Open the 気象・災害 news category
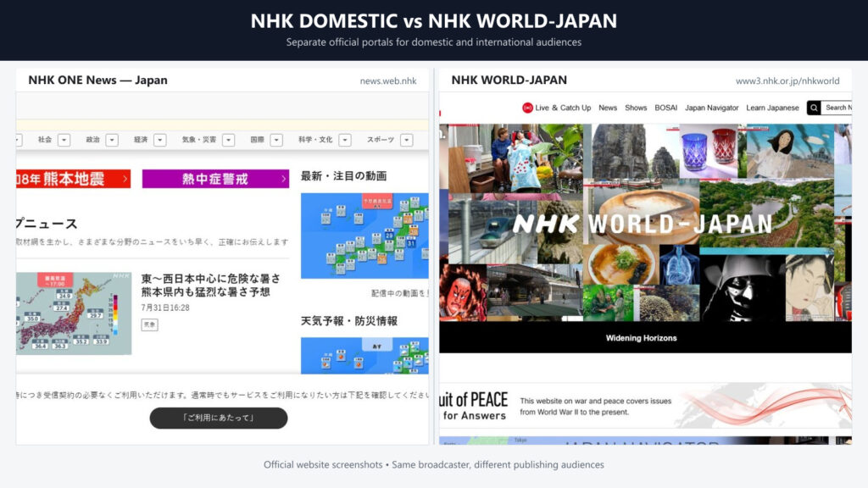The image size is (868, 488). pos(198,140)
